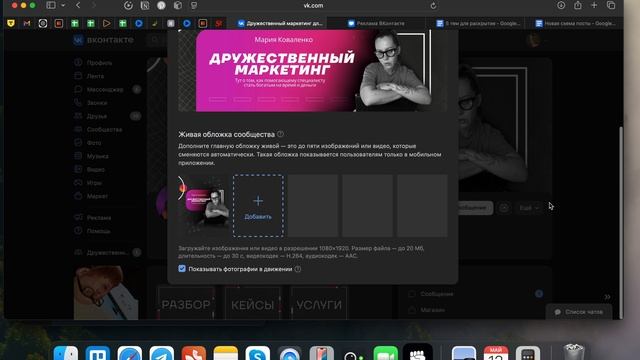
Task: Open Мессенджер in VK sidebar
Action: click(105, 89)
